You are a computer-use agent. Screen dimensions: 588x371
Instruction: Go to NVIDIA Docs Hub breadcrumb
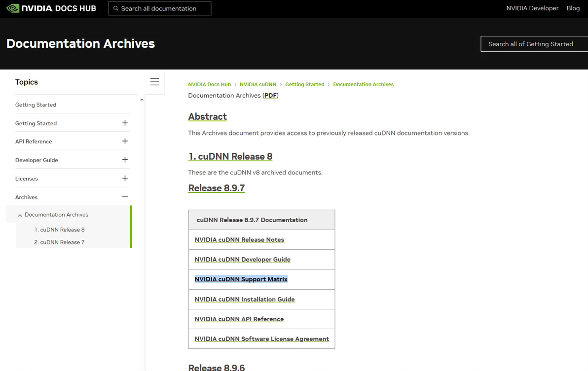click(209, 85)
